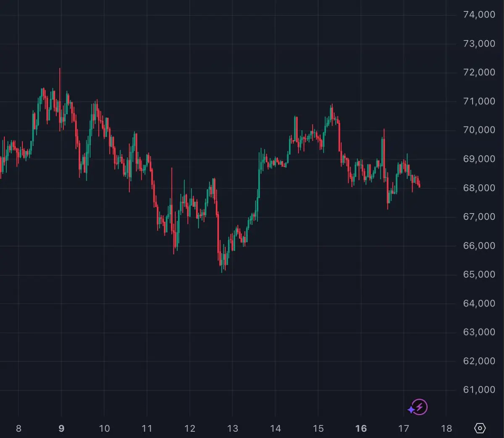
Task: Click date label 18 on time axis
Action: coord(446,428)
